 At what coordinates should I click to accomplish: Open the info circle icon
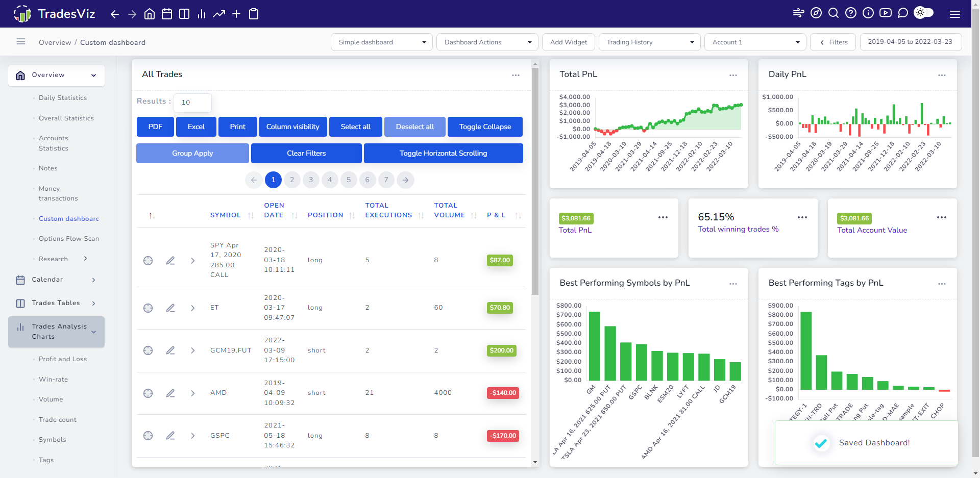tap(868, 13)
